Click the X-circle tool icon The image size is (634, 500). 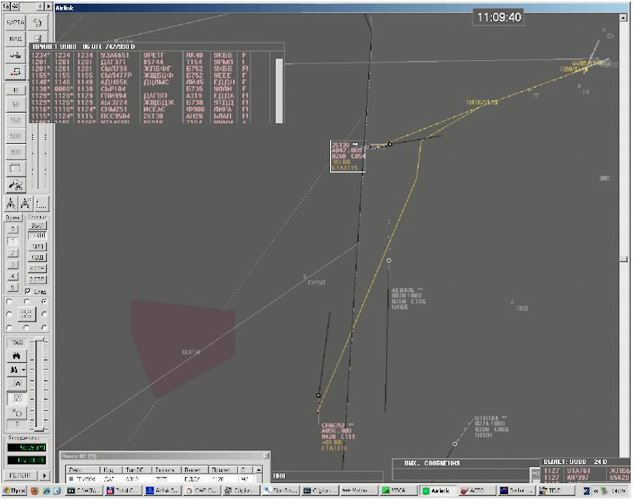point(17,413)
